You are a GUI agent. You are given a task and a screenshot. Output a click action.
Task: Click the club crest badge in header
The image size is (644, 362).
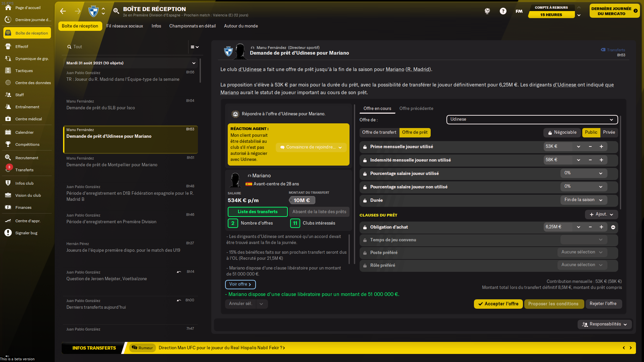tap(93, 11)
